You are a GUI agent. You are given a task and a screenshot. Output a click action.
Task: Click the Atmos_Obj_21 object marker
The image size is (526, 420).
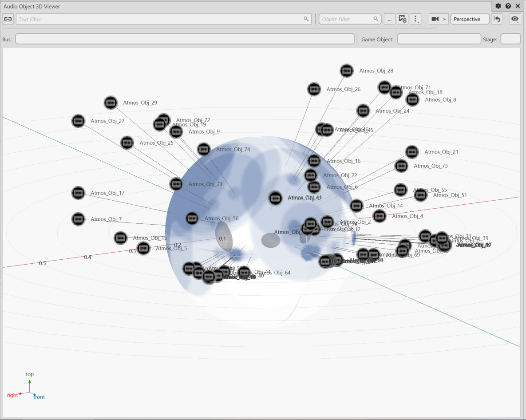click(x=412, y=152)
